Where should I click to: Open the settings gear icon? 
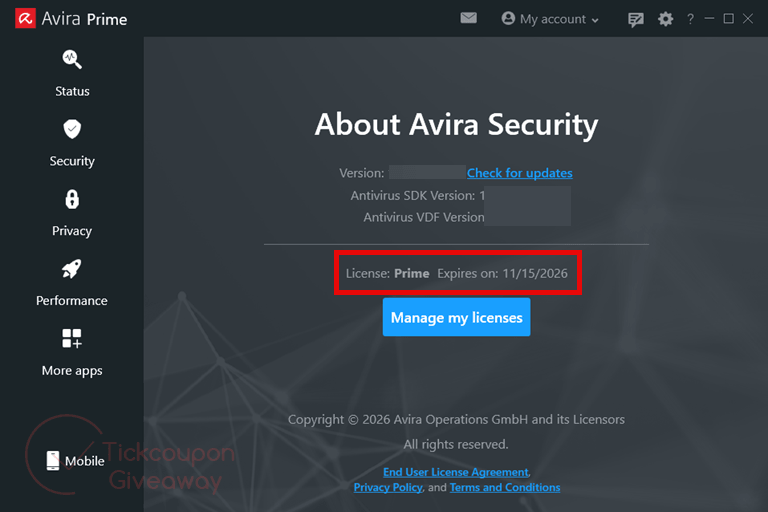pyautogui.click(x=665, y=19)
